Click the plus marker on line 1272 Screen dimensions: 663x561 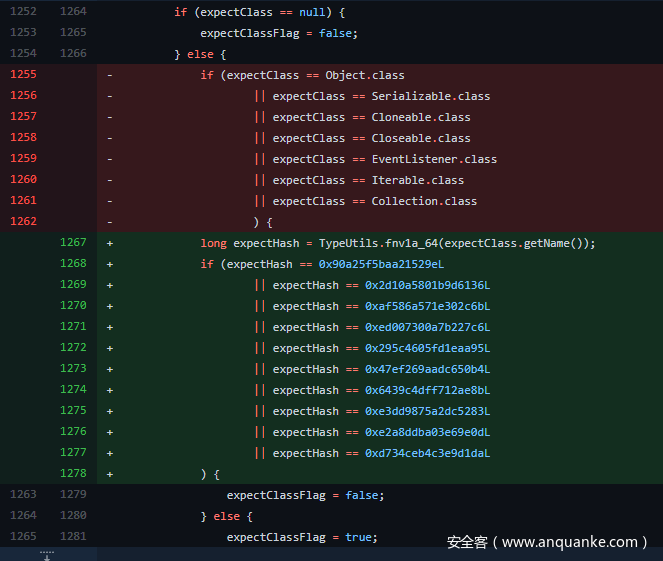pyautogui.click(x=109, y=348)
